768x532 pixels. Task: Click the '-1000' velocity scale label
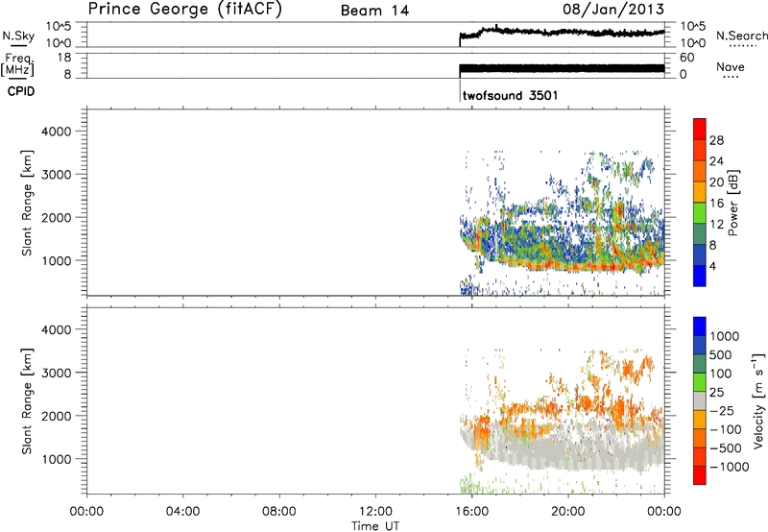(x=729, y=467)
